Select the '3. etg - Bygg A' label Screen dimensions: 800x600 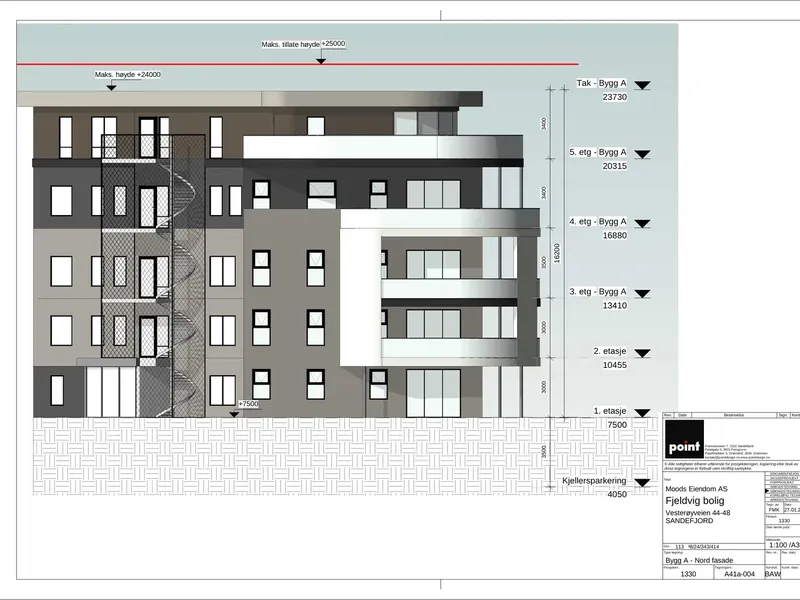click(598, 291)
